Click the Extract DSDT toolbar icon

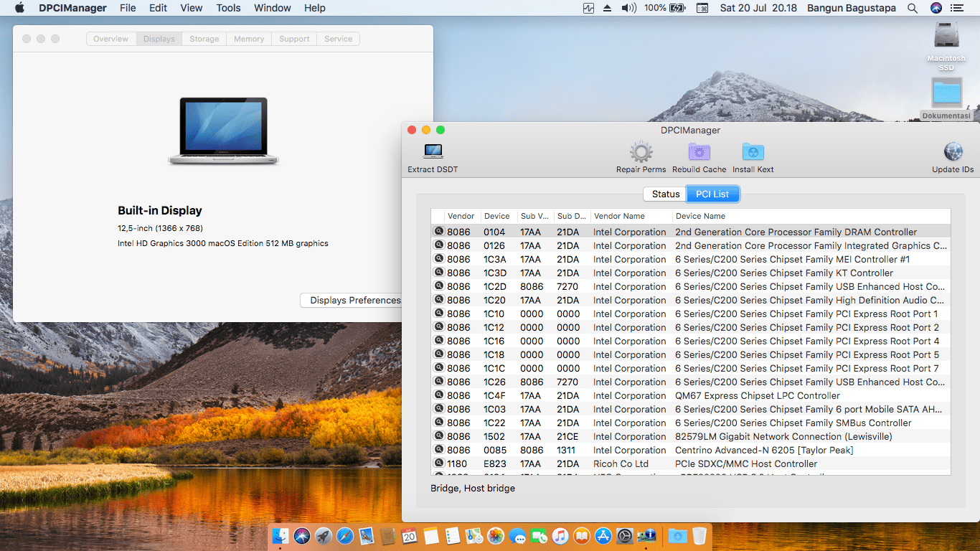(x=433, y=151)
